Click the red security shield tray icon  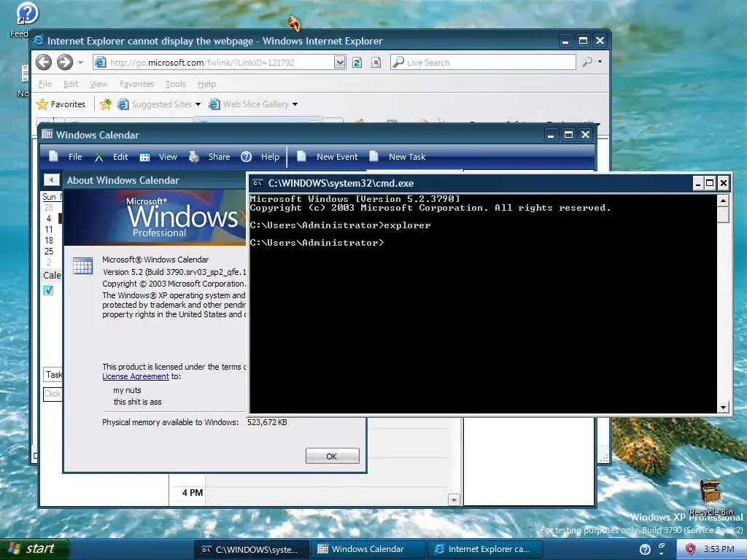[x=690, y=550]
